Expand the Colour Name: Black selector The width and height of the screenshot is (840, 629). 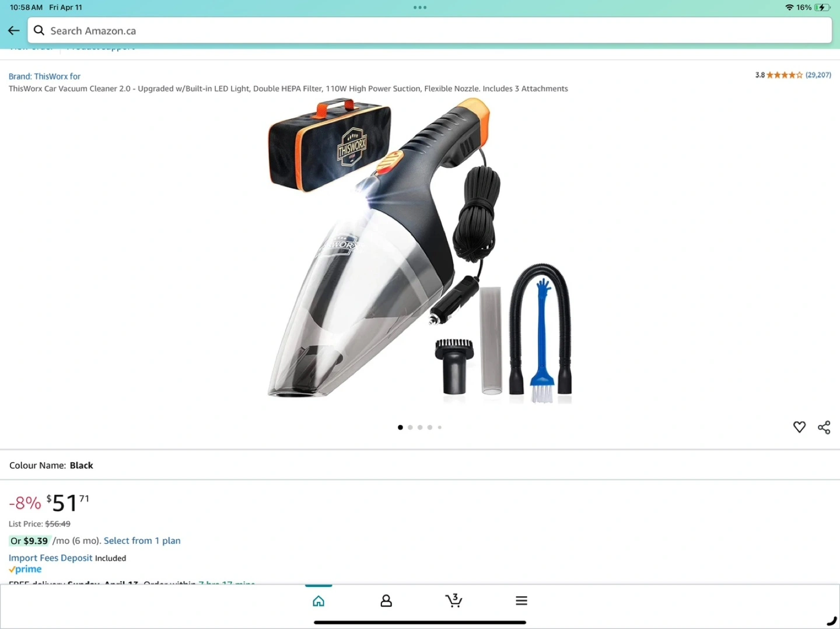tap(51, 465)
